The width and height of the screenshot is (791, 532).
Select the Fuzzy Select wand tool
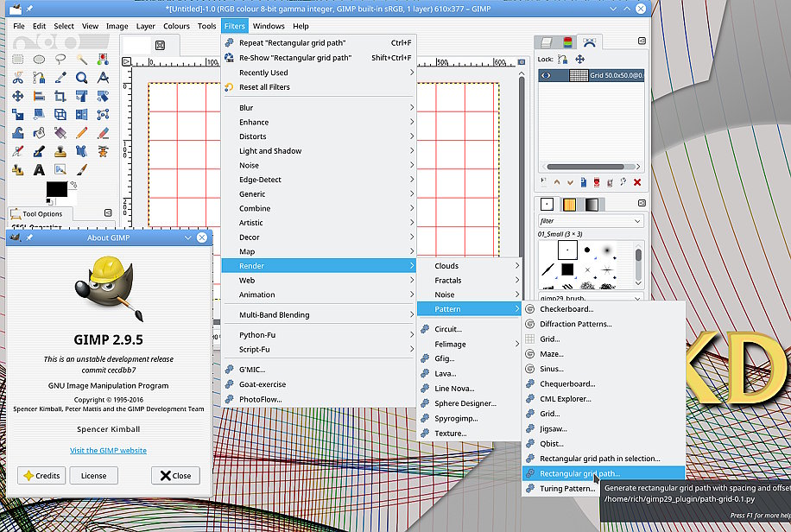click(82, 60)
